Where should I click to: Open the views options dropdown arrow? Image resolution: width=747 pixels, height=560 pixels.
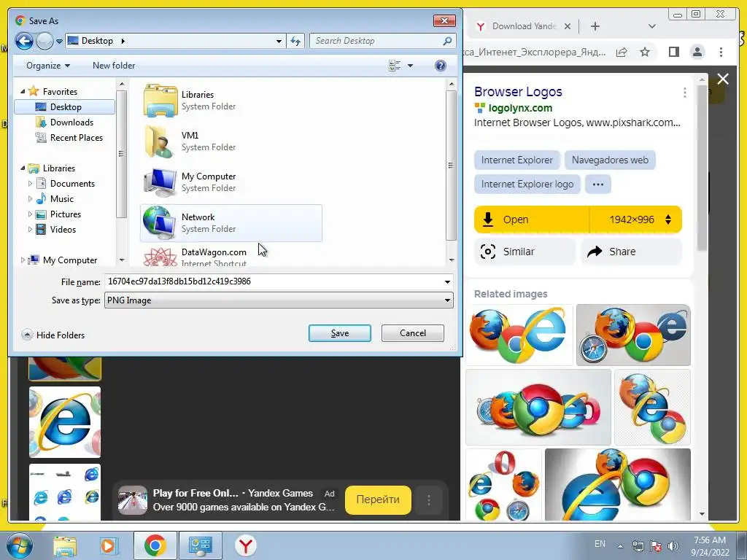click(410, 66)
